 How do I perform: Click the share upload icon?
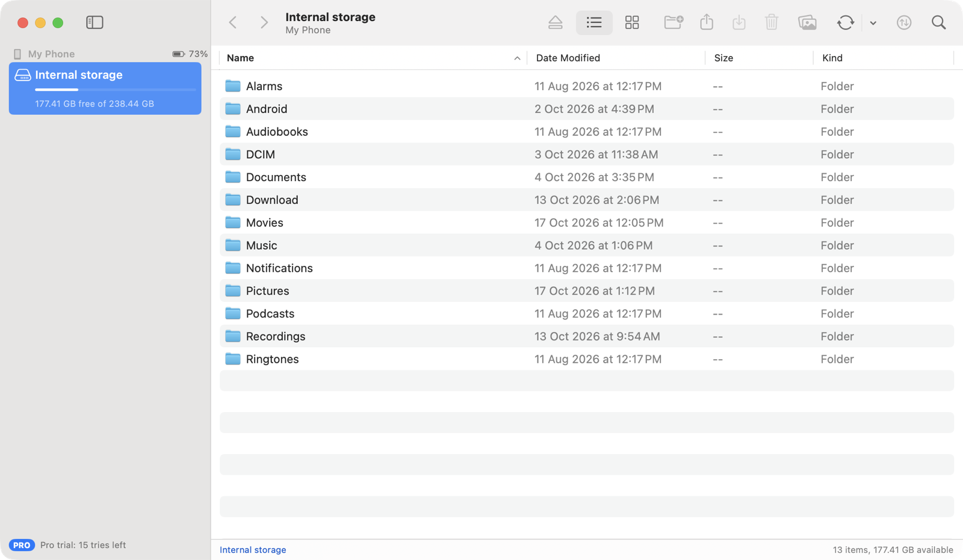coord(707,23)
